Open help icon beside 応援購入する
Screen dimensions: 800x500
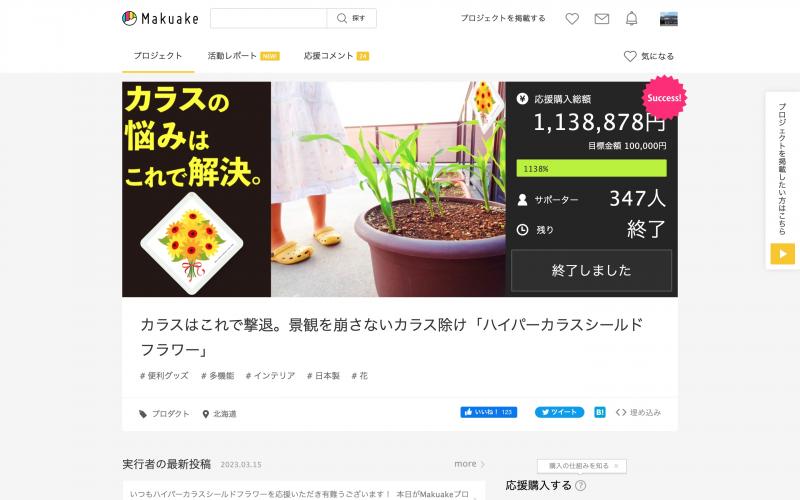click(x=581, y=485)
